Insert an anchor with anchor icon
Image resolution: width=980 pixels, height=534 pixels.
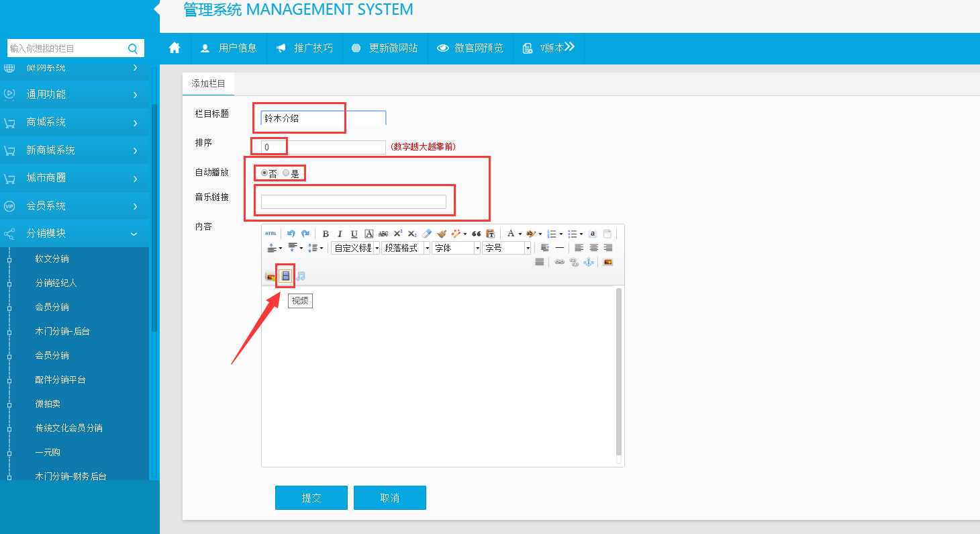588,262
